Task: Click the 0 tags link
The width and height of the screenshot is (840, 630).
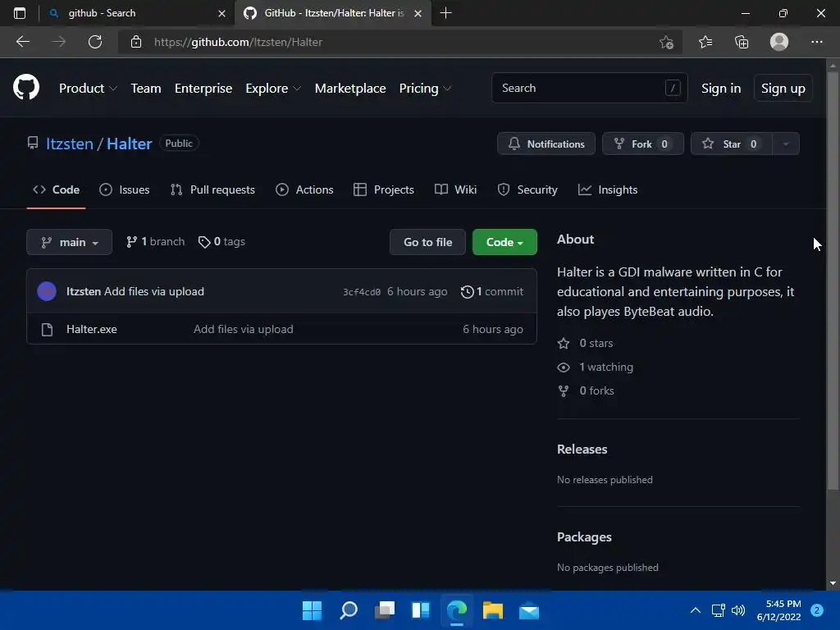Action: pyautogui.click(x=221, y=242)
